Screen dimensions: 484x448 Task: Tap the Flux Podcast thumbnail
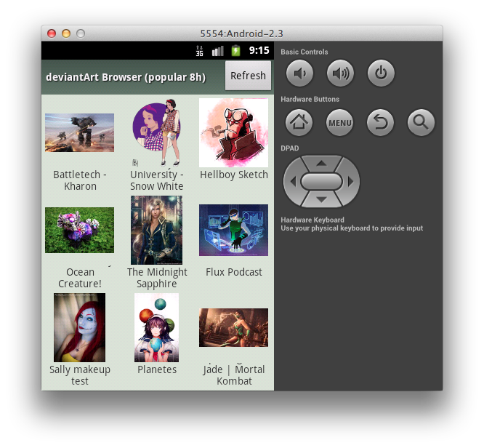point(233,230)
